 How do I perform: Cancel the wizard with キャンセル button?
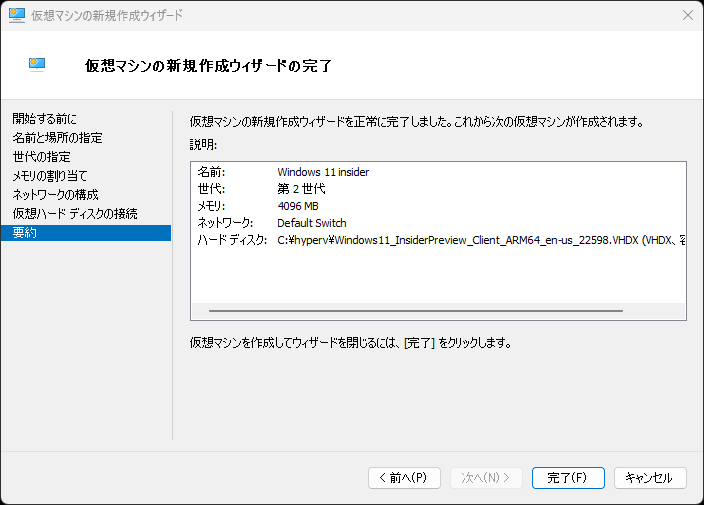650,478
